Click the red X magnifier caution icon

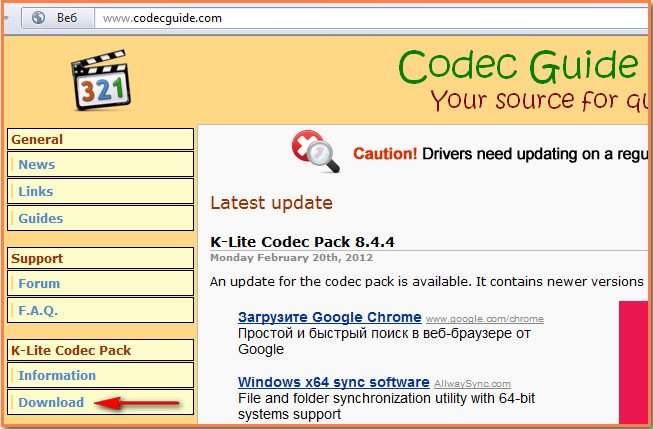(x=315, y=152)
